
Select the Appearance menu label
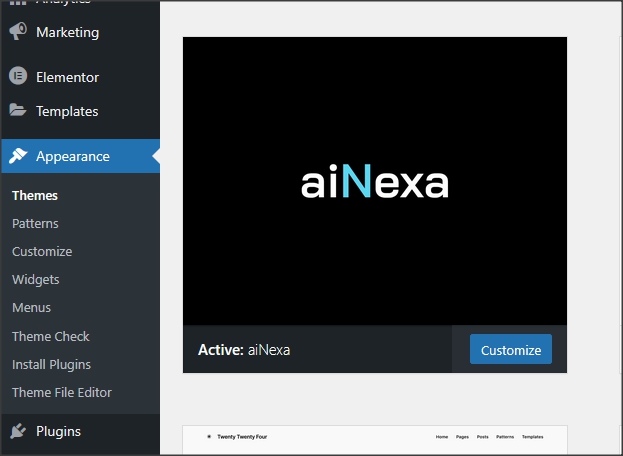coord(73,157)
